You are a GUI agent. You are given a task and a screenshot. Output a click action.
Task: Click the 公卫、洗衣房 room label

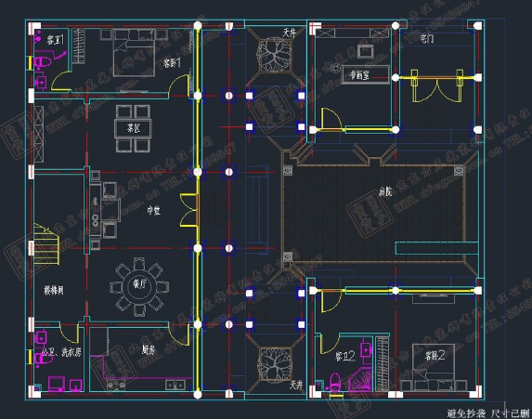pyautogui.click(x=62, y=352)
